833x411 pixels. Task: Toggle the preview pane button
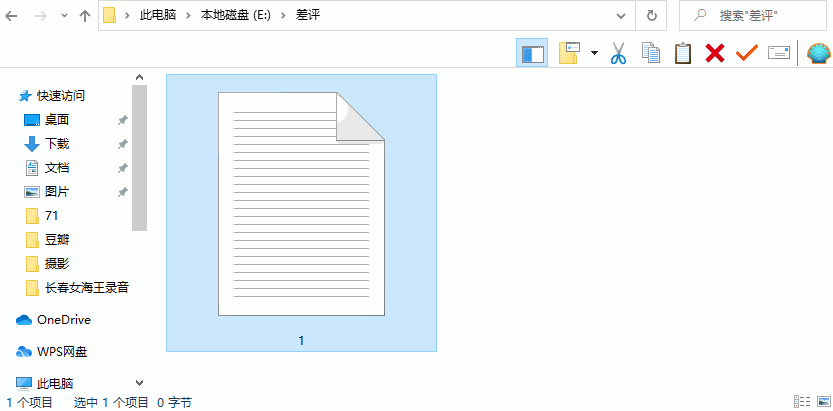click(532, 53)
